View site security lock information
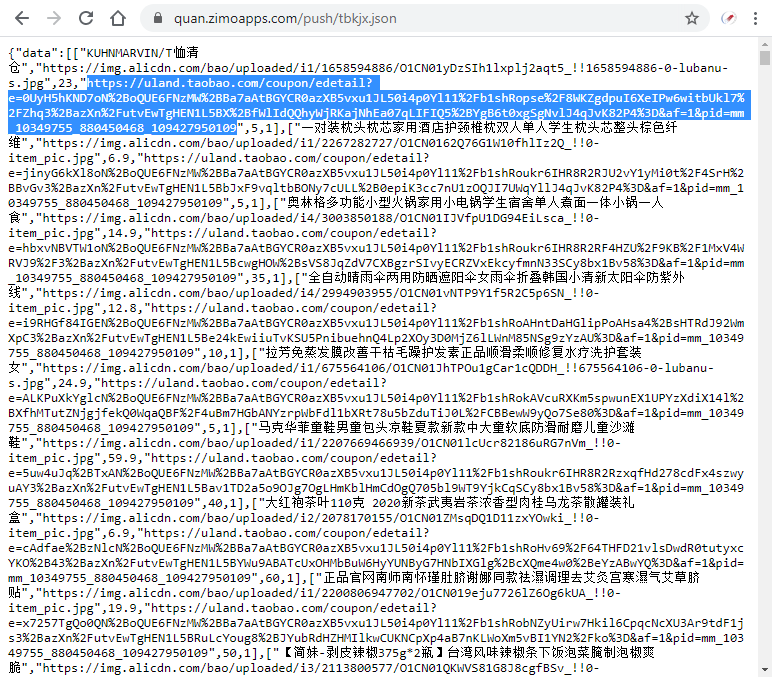Image resolution: width=772 pixels, height=677 pixels. (158, 19)
